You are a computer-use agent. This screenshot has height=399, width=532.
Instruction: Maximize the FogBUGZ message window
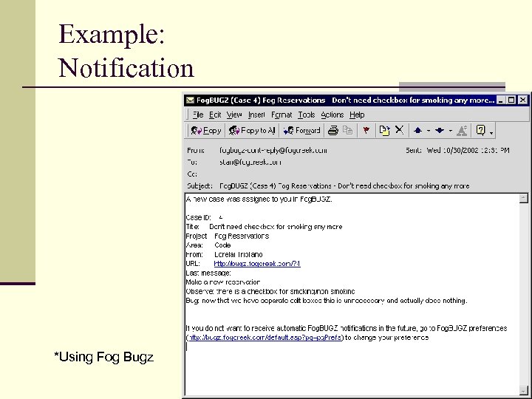pyautogui.click(x=511, y=100)
